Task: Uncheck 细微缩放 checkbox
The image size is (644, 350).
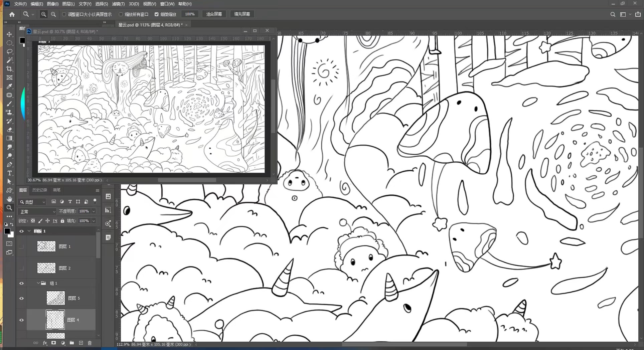Action: pos(156,14)
